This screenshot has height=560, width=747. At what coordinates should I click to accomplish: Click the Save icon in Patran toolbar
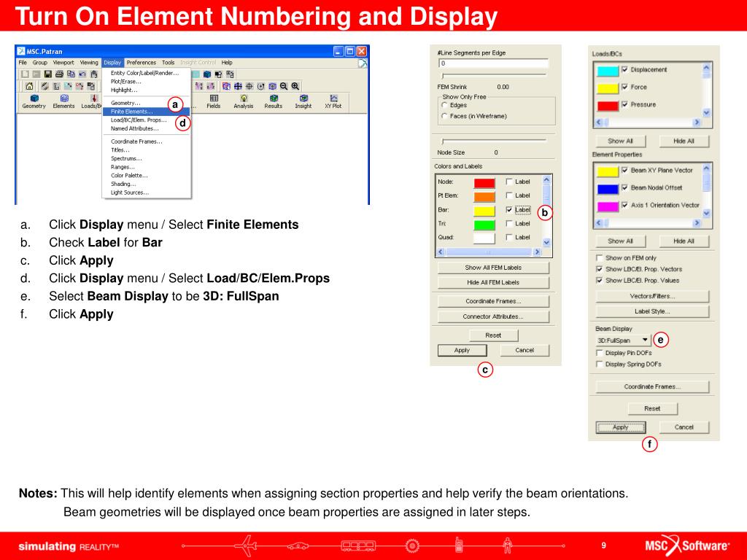click(47, 74)
